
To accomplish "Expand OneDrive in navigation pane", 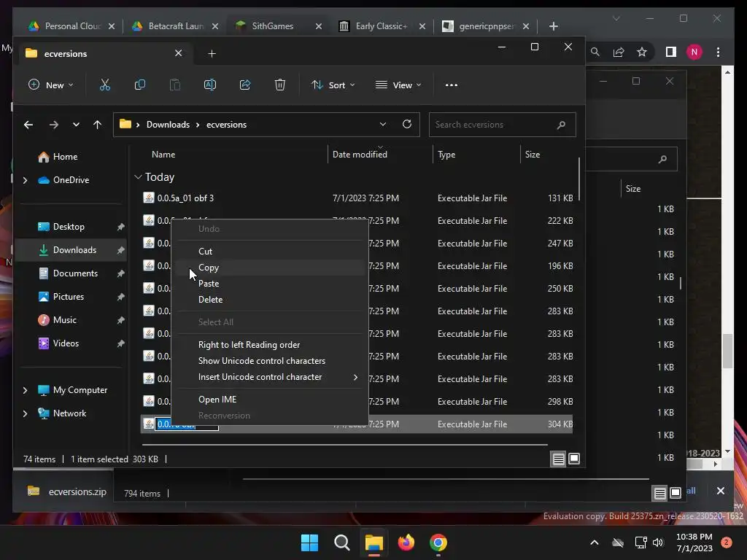I will point(26,180).
